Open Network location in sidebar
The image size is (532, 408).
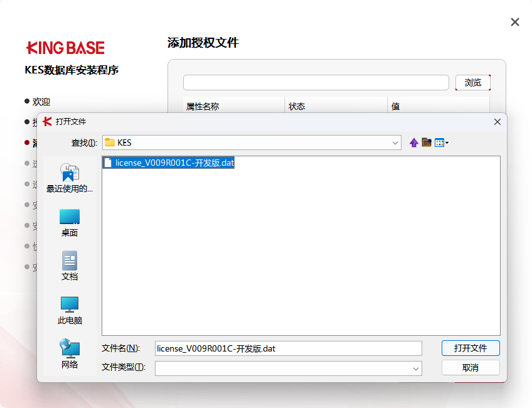tap(70, 353)
